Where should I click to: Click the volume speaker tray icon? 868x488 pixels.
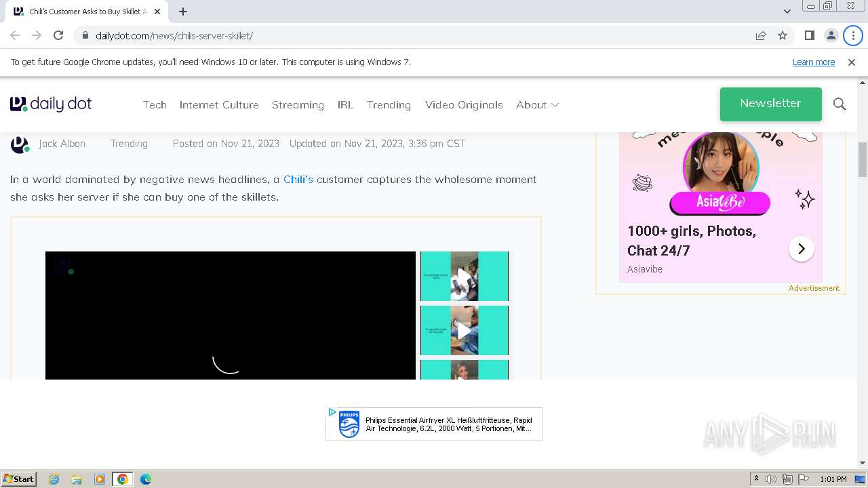771,479
